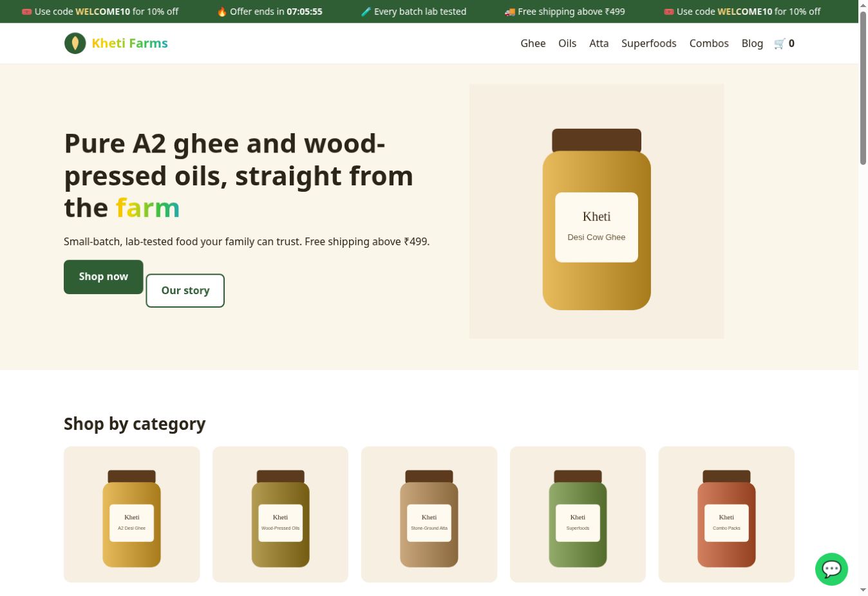868x596 pixels.
Task: Open the shopping cart icon
Action: (784, 43)
